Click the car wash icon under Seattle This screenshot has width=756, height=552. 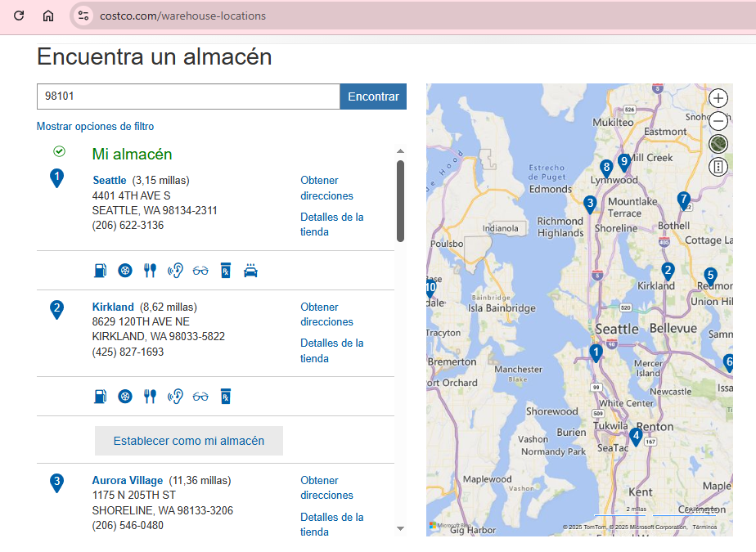[x=250, y=271]
